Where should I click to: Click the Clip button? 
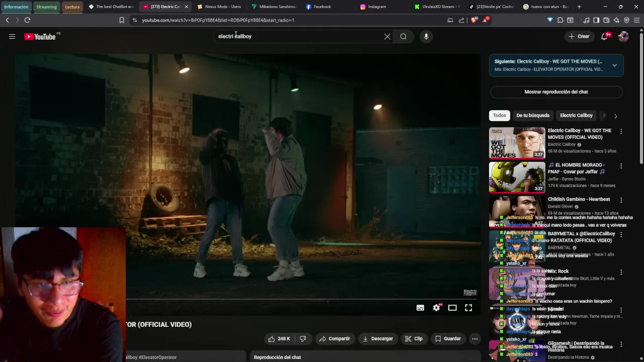pyautogui.click(x=414, y=339)
